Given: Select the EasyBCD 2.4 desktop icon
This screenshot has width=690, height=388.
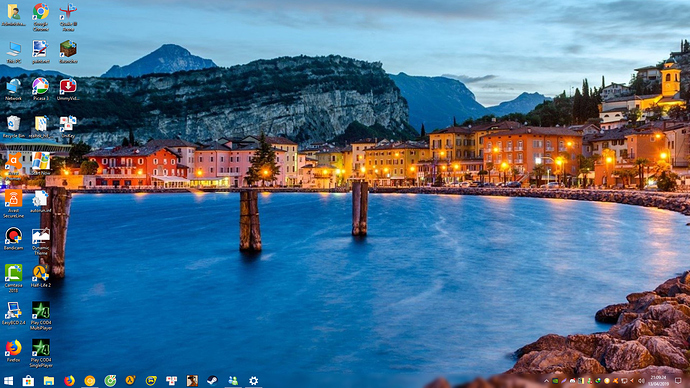Looking at the screenshot, I should click(x=13, y=314).
